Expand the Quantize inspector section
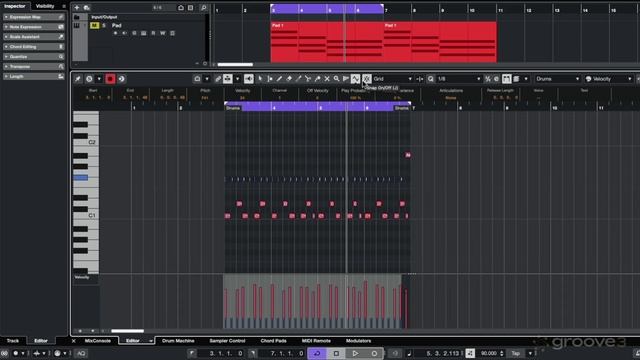 [x=33, y=57]
